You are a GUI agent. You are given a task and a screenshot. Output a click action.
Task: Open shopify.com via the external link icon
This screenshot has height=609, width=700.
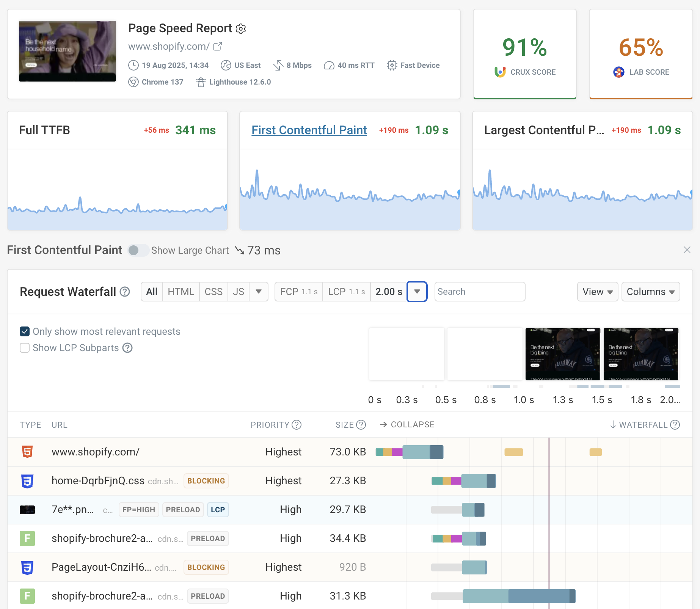(x=218, y=46)
